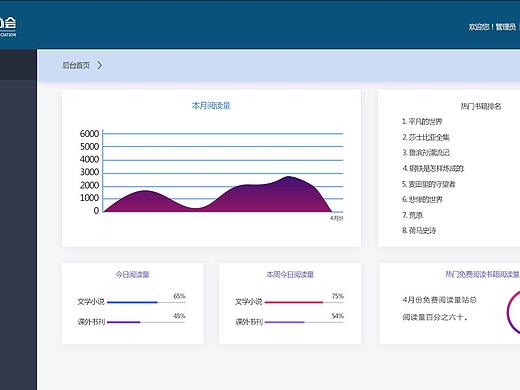Image resolution: width=520 pixels, height=390 pixels.
Task: Open book 7. 荒原
Action: coord(412,215)
